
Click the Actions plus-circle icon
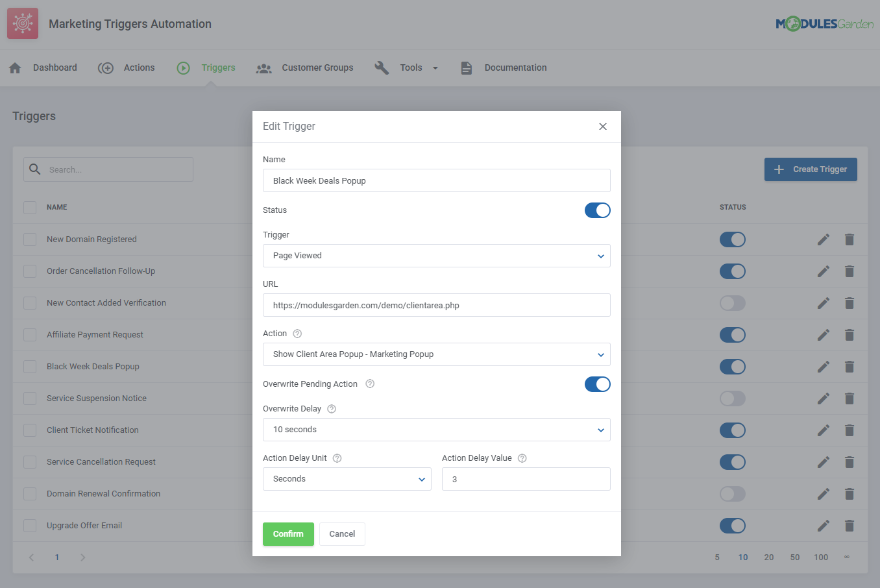106,67
